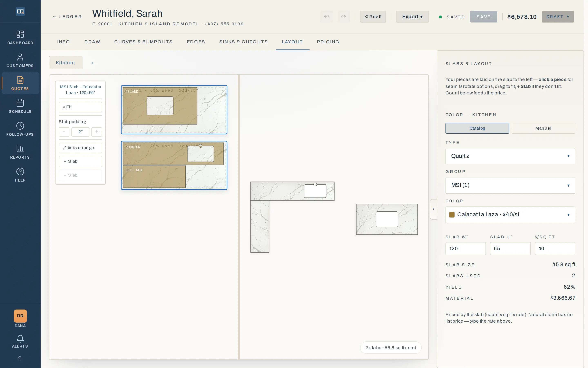Decrease slab padding with minus

[x=64, y=132]
